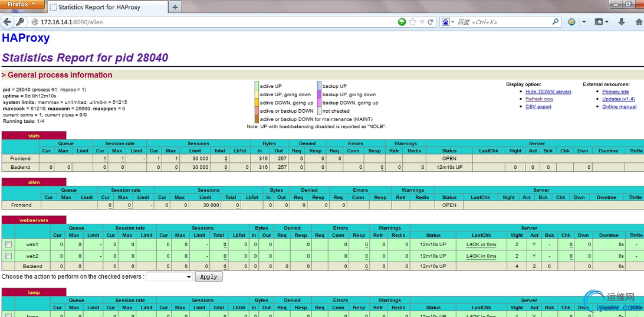Open the Primary site link

pyautogui.click(x=615, y=91)
